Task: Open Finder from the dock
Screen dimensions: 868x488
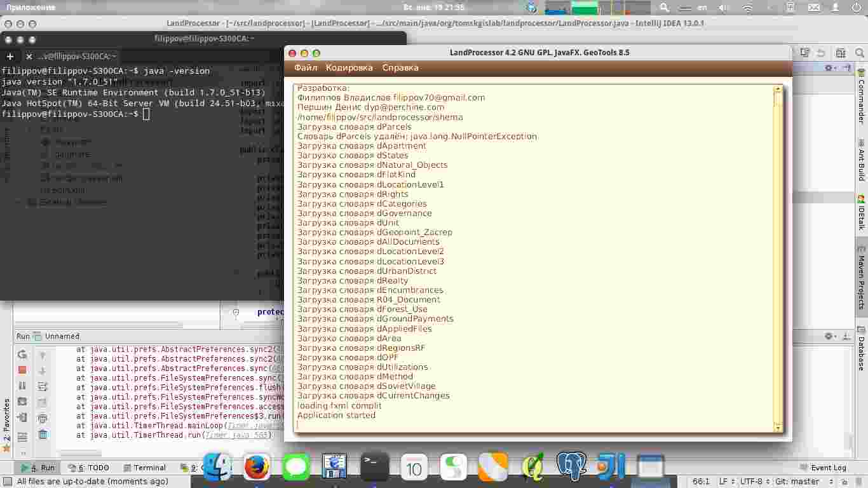Action: (216, 468)
